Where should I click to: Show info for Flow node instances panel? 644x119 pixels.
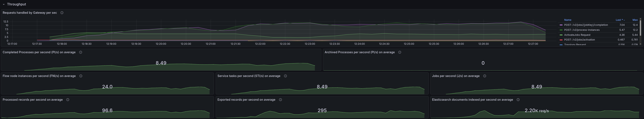point(81,76)
